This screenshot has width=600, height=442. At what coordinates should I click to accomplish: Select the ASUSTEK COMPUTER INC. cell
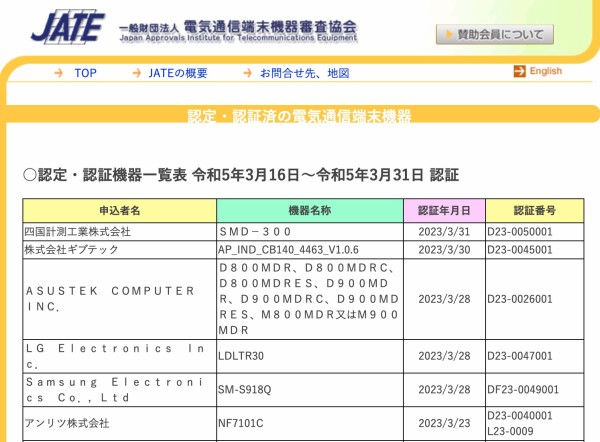pos(120,299)
